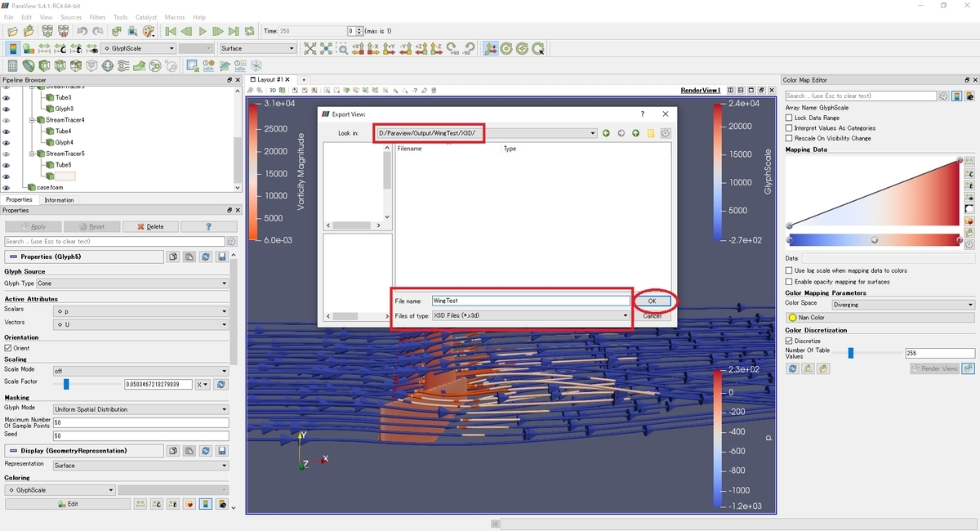This screenshot has height=531, width=980.
Task: Enable Lock Data Range checkbox
Action: [789, 118]
